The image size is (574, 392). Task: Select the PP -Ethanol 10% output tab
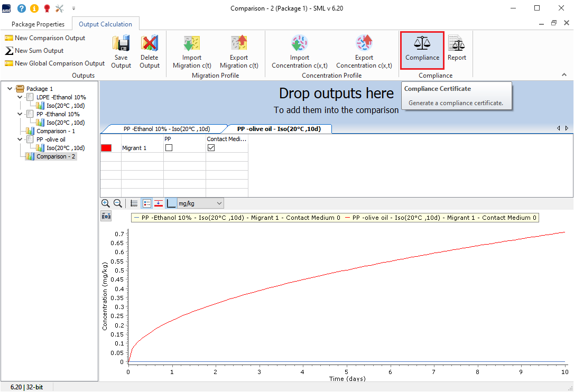pos(166,129)
